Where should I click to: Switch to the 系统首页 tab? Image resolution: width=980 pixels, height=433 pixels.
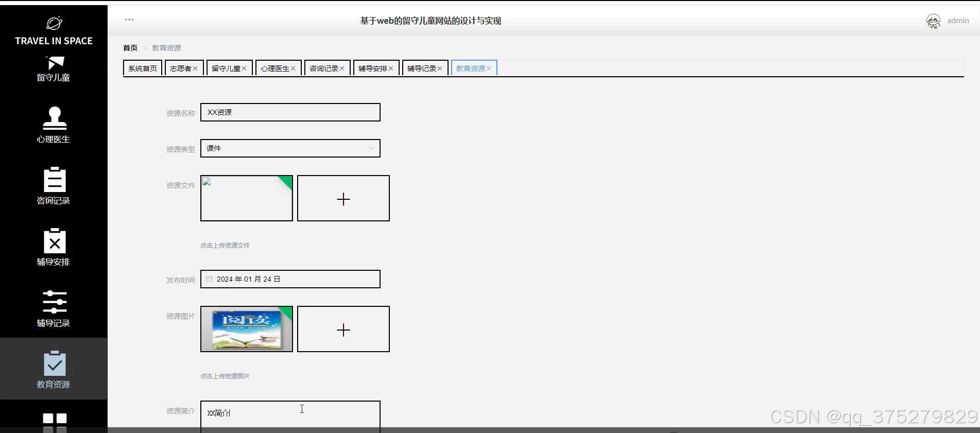click(x=143, y=68)
